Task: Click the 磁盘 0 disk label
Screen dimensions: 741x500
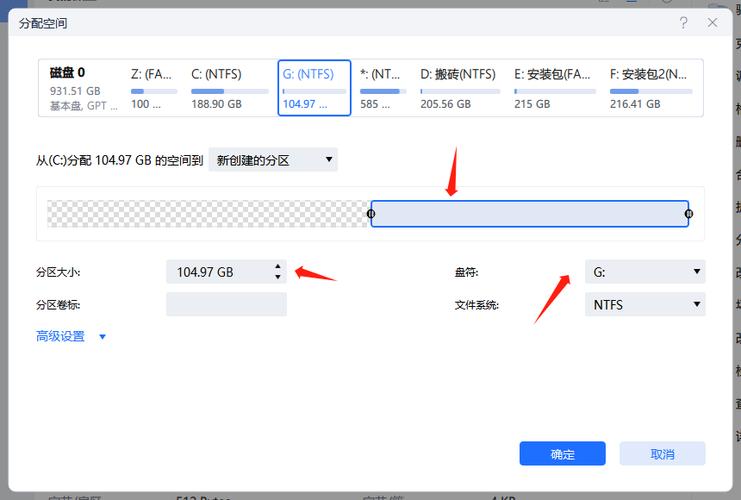Action: point(67,72)
